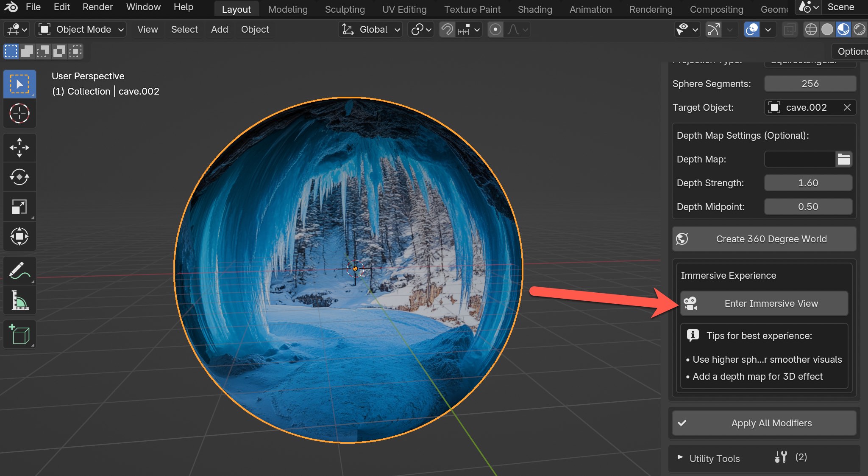Click Create 360 Degree World button
Screen dimensions: 868x476
click(765, 239)
